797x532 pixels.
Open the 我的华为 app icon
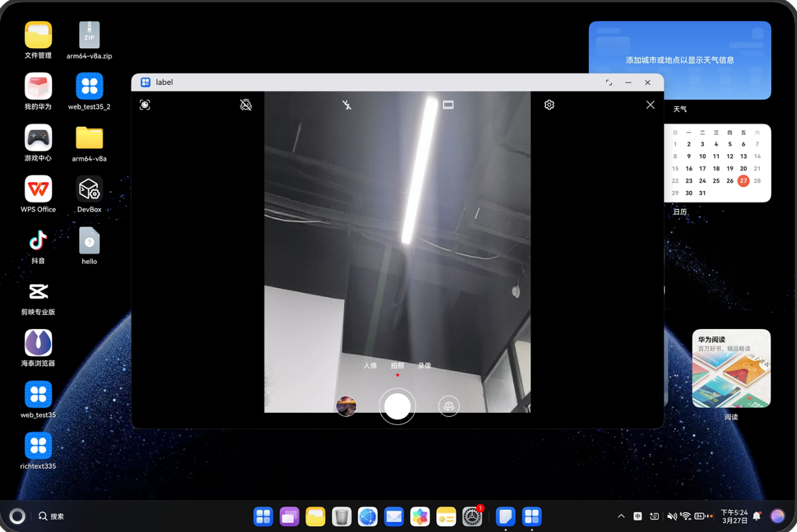[x=38, y=91]
